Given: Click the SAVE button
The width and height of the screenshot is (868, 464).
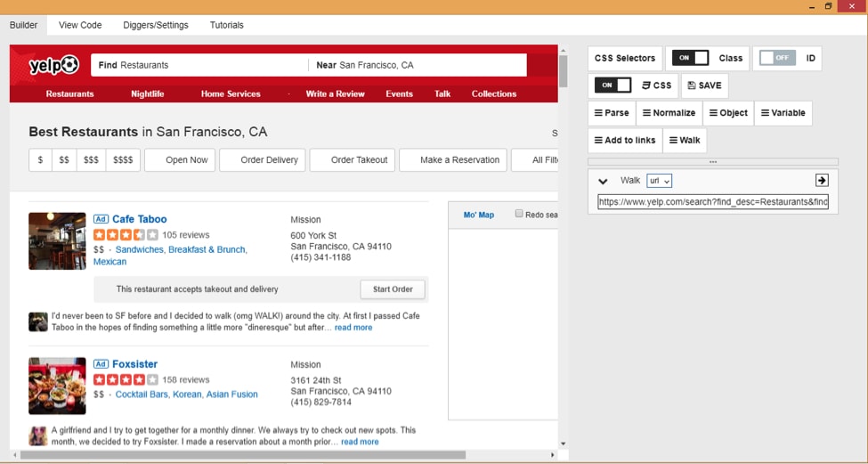Looking at the screenshot, I should tap(705, 85).
